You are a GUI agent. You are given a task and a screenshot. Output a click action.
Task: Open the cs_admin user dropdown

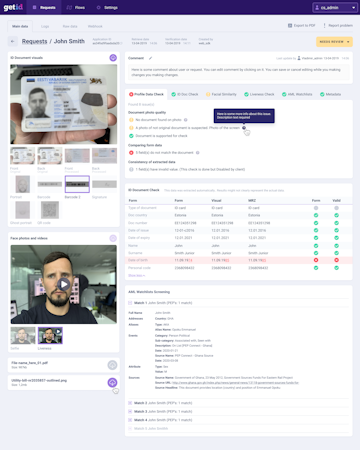pos(335,7)
